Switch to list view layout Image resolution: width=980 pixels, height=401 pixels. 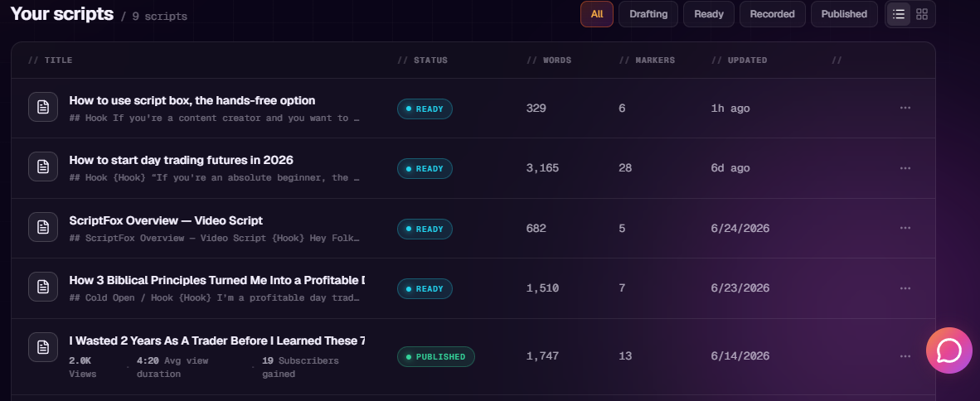click(899, 14)
